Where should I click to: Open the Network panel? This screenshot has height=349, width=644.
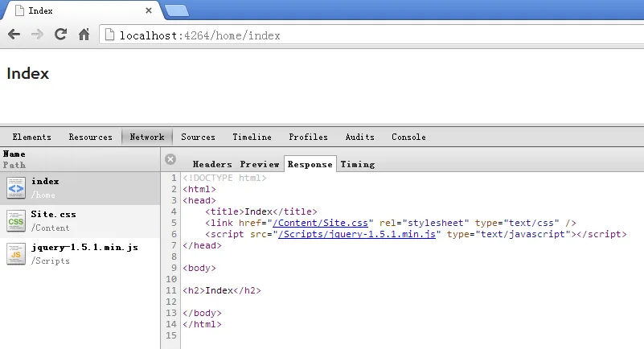pos(147,138)
